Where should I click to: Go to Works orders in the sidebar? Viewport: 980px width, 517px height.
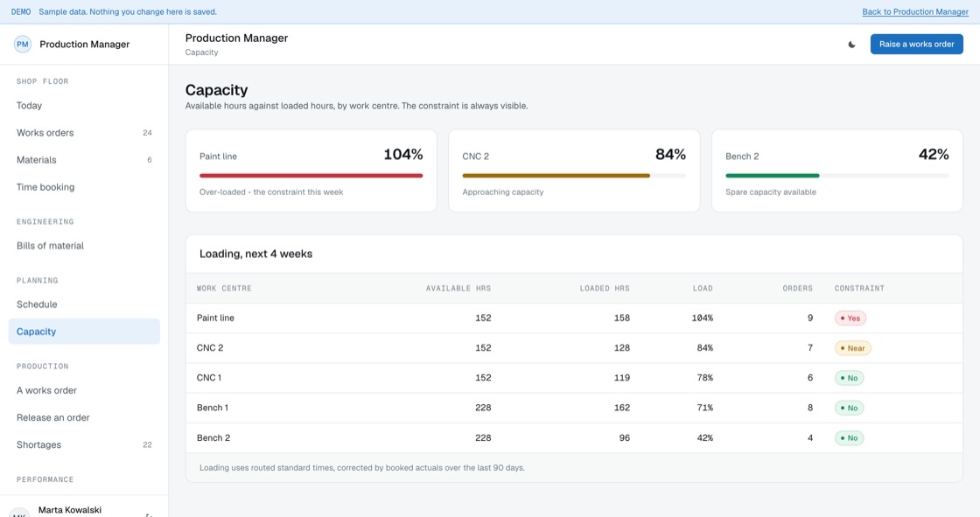[x=84, y=133]
